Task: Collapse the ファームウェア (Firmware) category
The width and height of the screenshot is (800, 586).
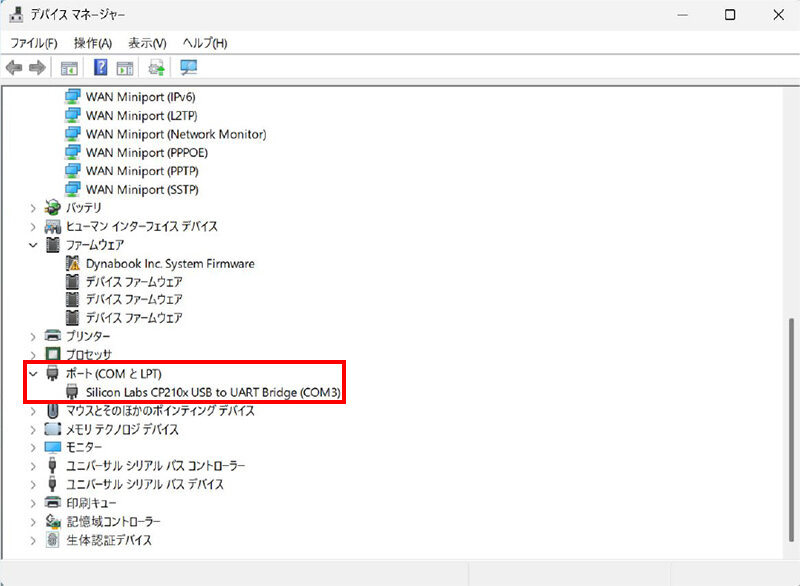Action: (34, 245)
